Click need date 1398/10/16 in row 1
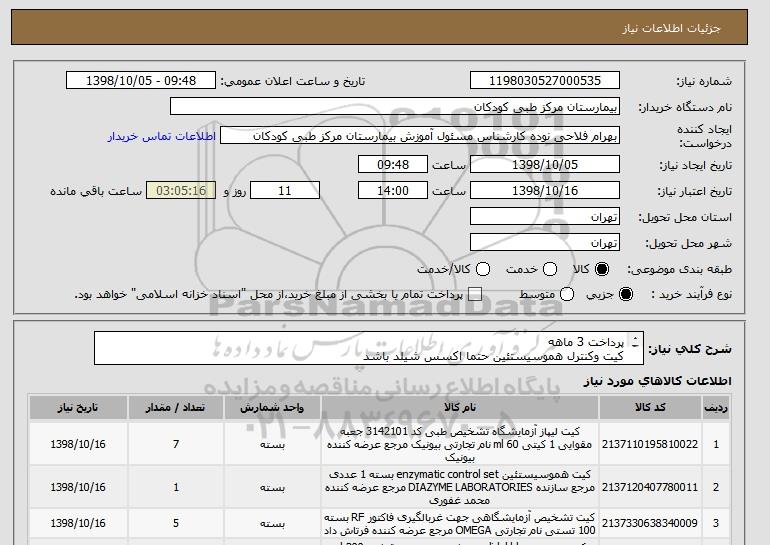 pos(78,444)
